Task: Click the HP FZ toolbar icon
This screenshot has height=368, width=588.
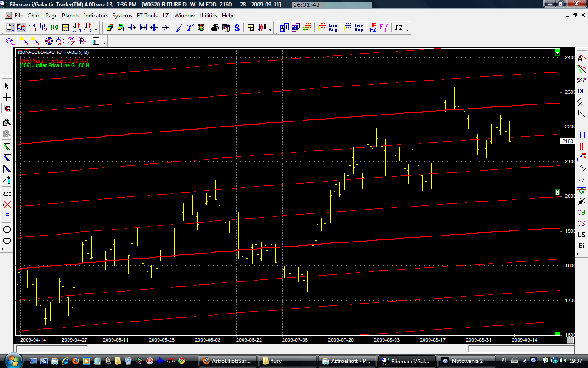Action: (373, 28)
